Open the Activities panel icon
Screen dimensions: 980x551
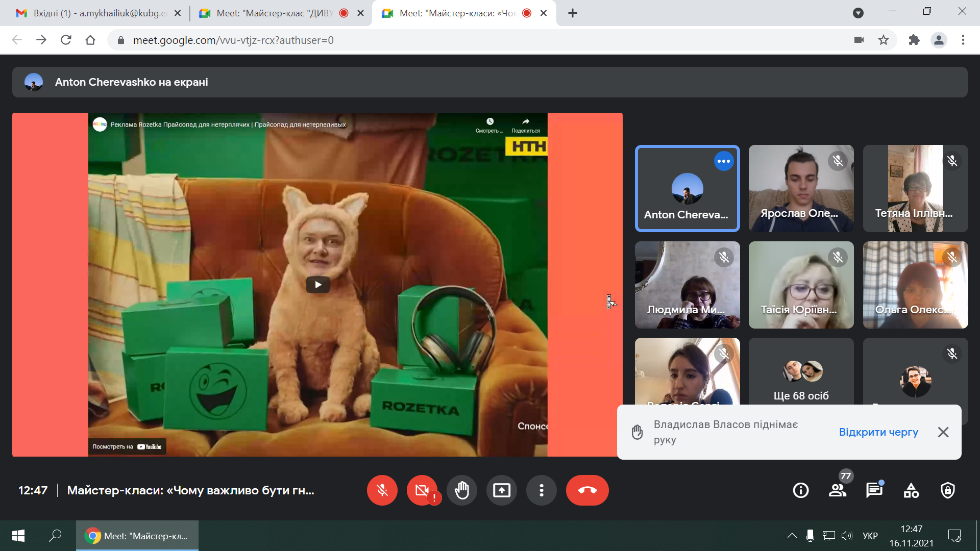click(911, 490)
